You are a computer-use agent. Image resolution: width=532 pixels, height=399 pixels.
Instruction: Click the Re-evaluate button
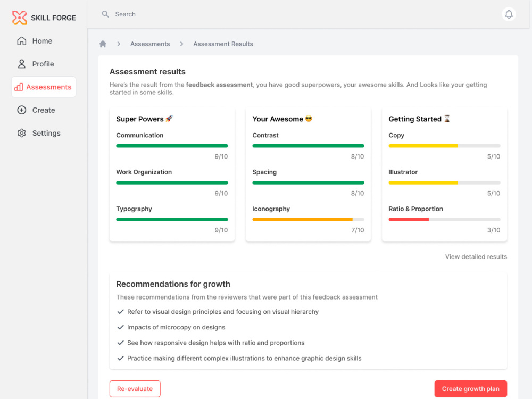tap(135, 389)
